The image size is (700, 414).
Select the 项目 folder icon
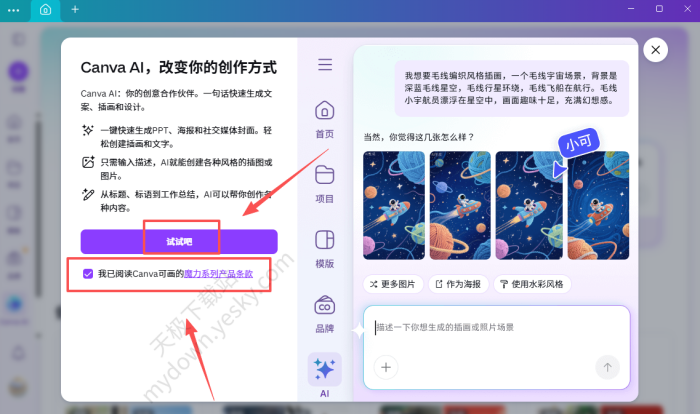pyautogui.click(x=325, y=175)
